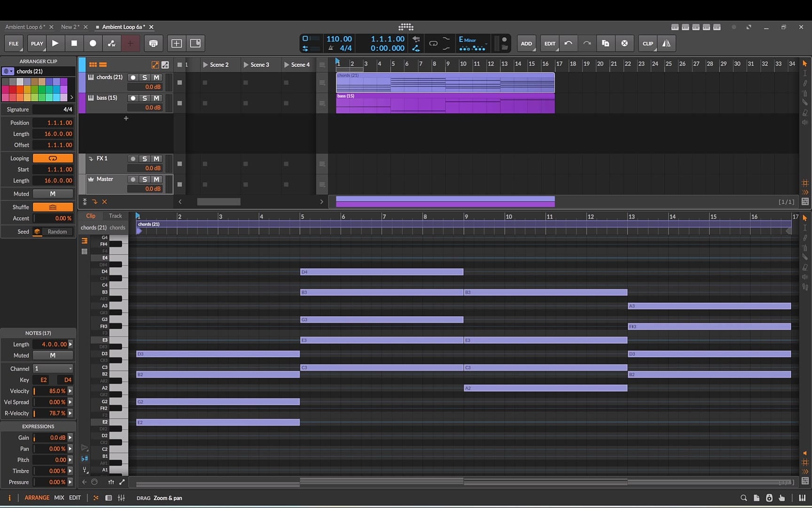Record-arm the bass (15) track
This screenshot has height=508, width=812.
click(133, 98)
